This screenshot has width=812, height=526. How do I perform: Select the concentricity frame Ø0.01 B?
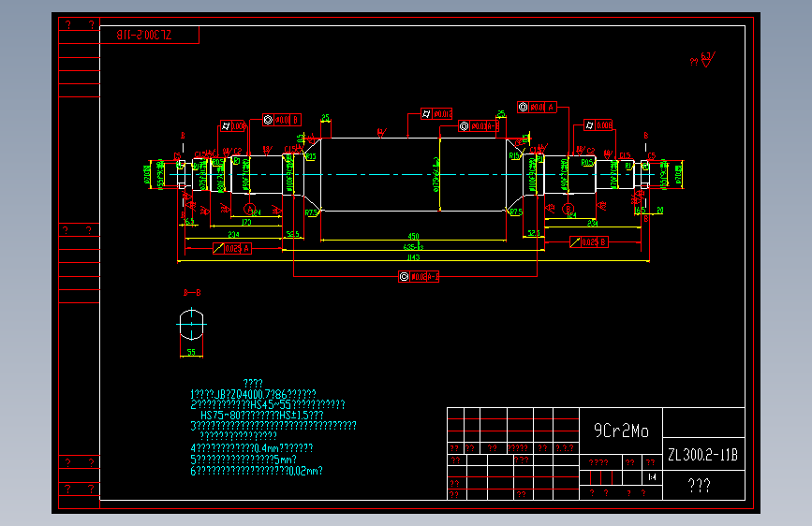coord(282,120)
